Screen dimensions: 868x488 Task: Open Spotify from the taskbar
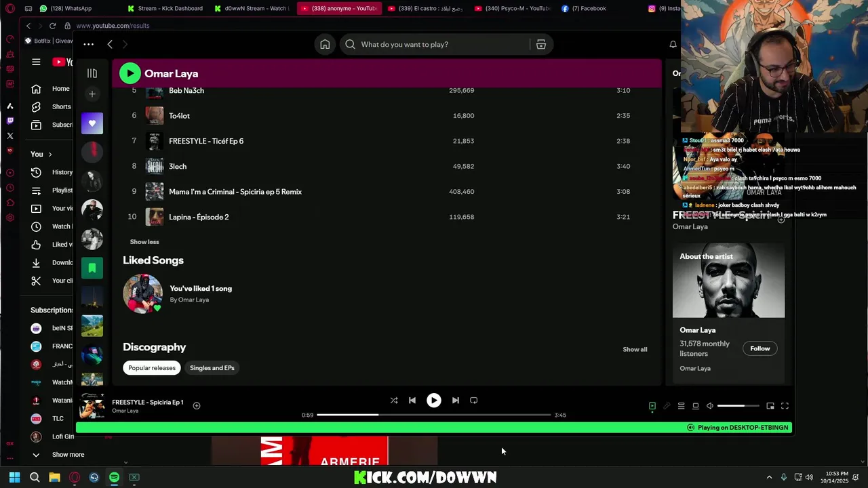(x=114, y=477)
